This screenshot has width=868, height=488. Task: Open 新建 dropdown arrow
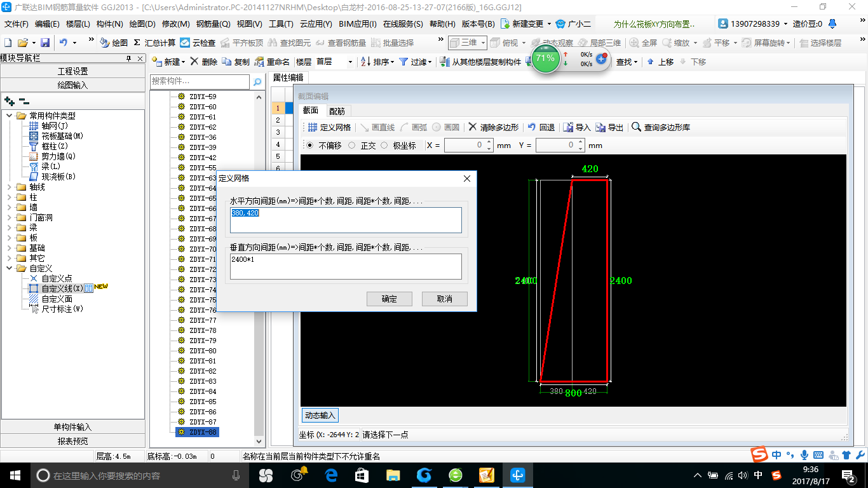pos(183,62)
